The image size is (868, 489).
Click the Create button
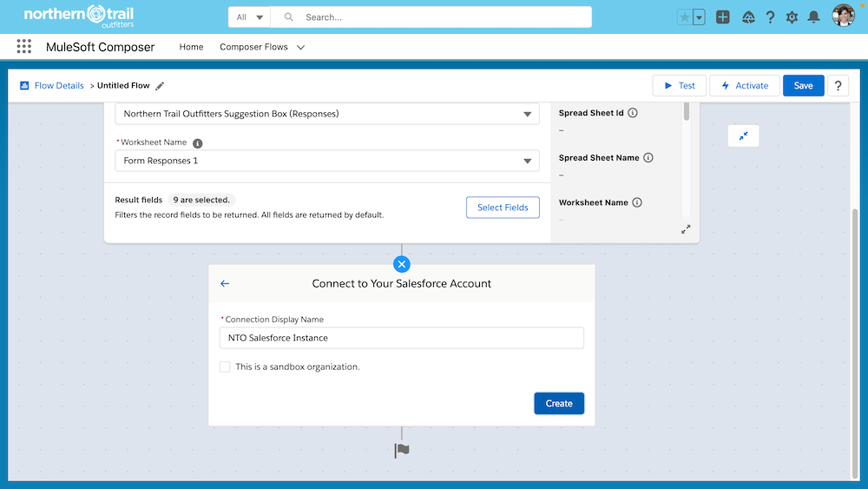[x=559, y=403]
